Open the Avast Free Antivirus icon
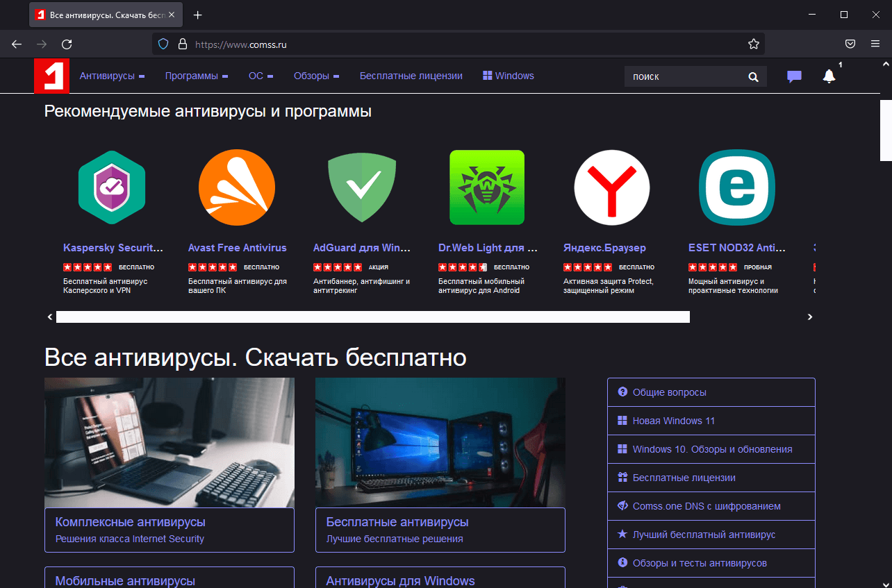Screen dimensions: 892x588 [237, 187]
